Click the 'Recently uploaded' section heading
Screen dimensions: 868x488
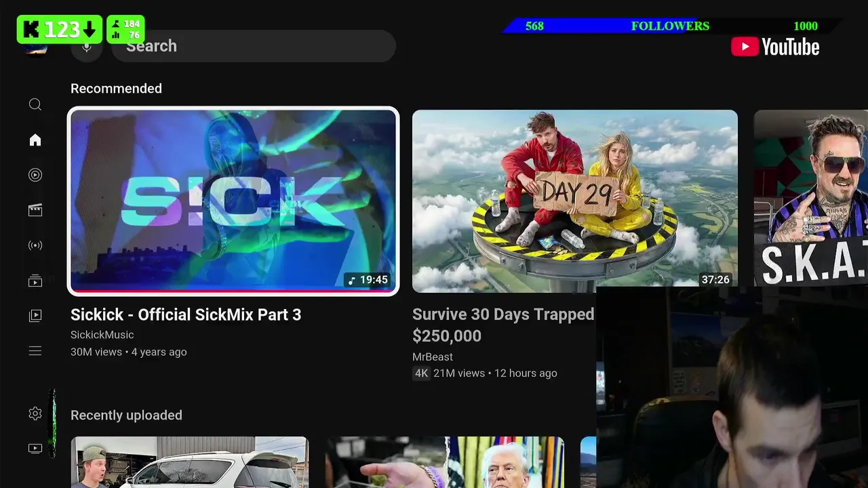click(126, 415)
